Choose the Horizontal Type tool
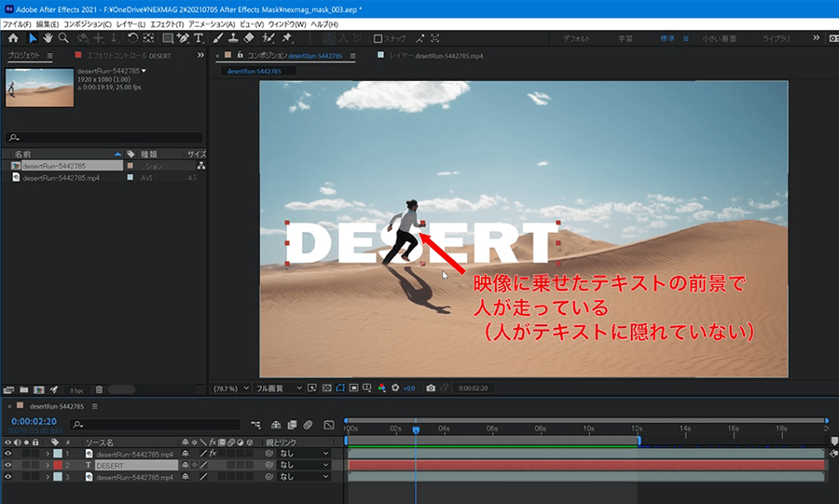The height and width of the screenshot is (504, 839). pyautogui.click(x=199, y=38)
